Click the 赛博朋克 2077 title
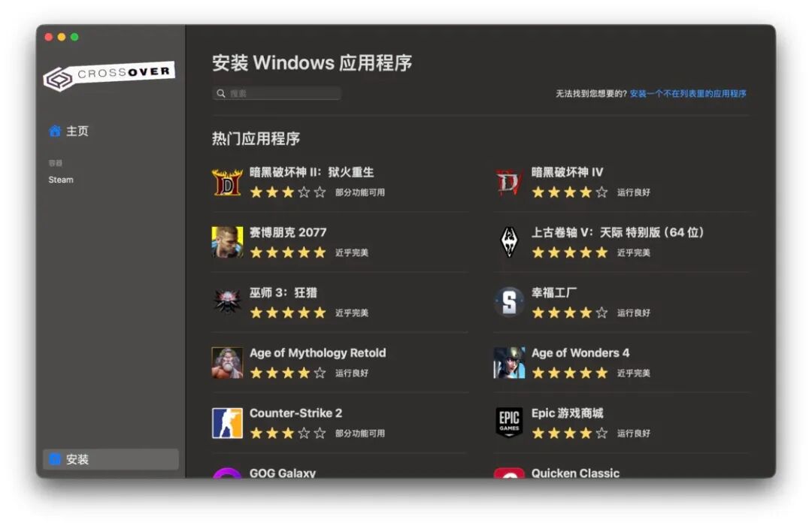812x526 pixels. coord(288,232)
